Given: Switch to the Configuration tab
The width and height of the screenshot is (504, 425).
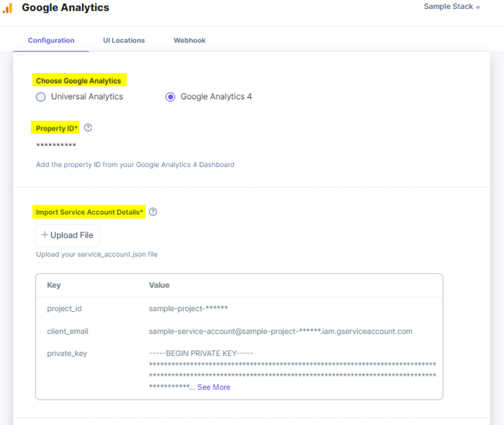Looking at the screenshot, I should (51, 40).
